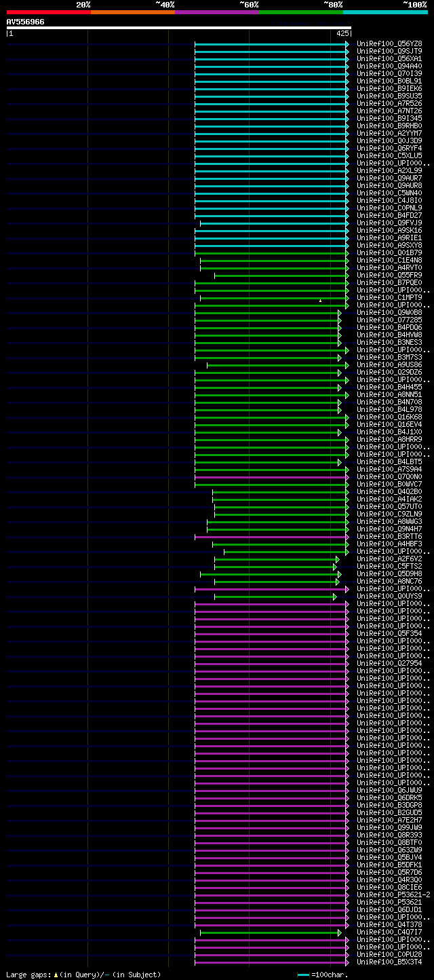The width and height of the screenshot is (434, 980).
Task: Open hit UniRef100_A9US86
Action: pos(389,364)
